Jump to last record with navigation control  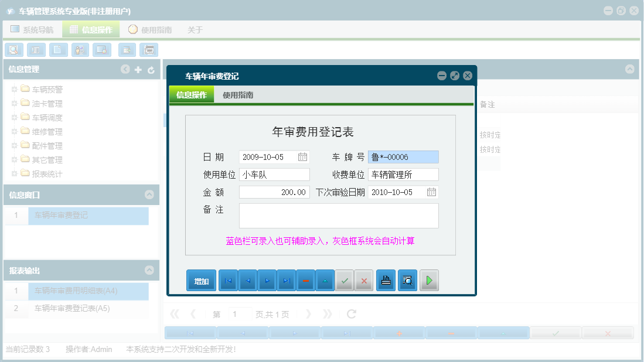(x=286, y=280)
